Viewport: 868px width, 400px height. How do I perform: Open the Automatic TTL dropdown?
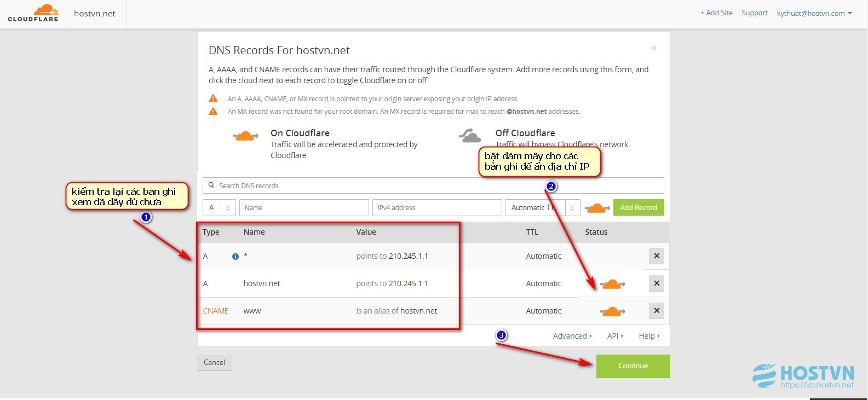point(542,208)
